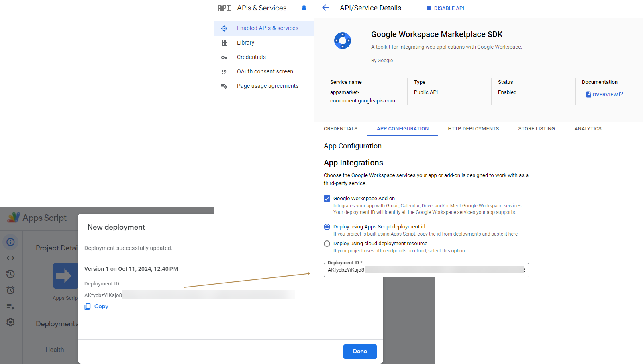
Task: Toggle the Google Workspace Add-on checkbox
Action: 327,199
